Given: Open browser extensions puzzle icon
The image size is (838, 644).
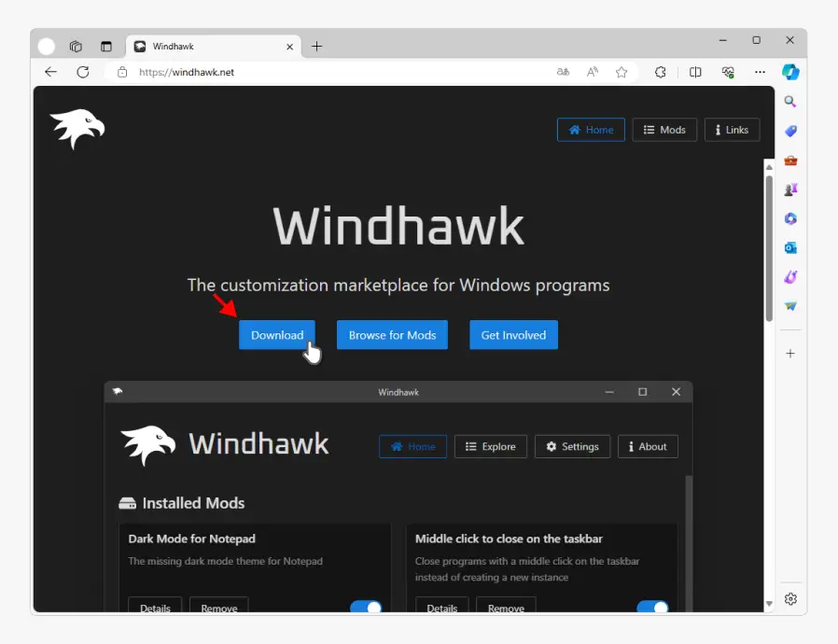Looking at the screenshot, I should [x=661, y=72].
